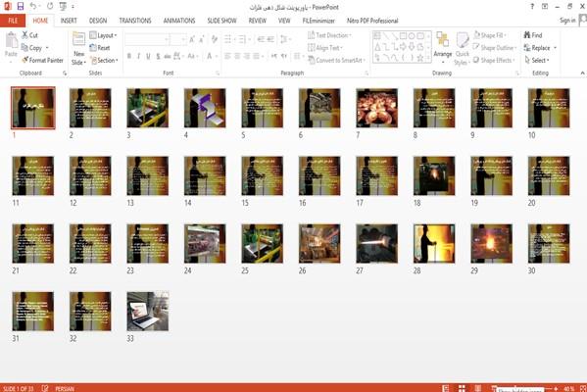Expand the Select dropdown in Editing

point(537,60)
